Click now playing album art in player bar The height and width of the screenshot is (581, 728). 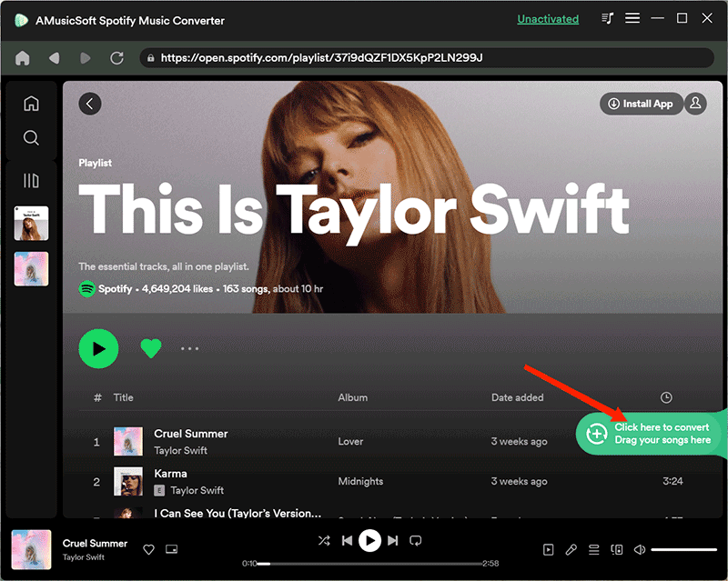click(31, 550)
